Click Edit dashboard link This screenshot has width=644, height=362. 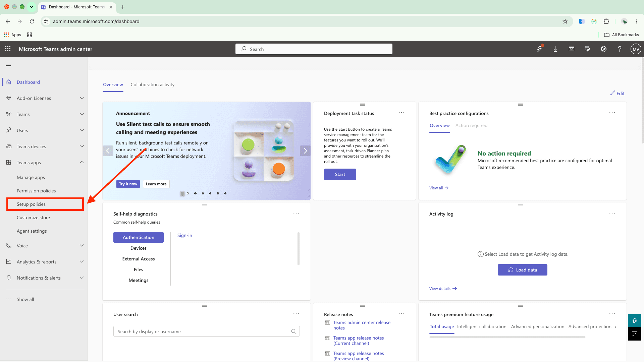pos(617,94)
